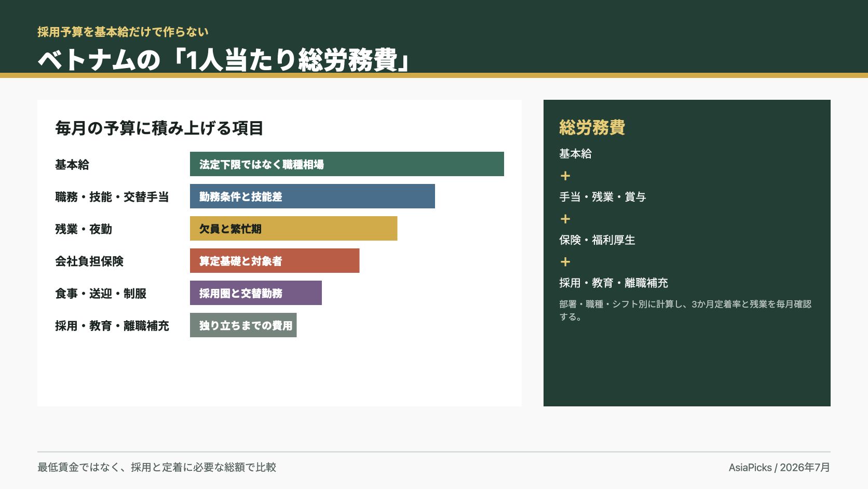The image size is (868, 489).
Task: Select the 基本給 row label in chart
Action: 72,165
